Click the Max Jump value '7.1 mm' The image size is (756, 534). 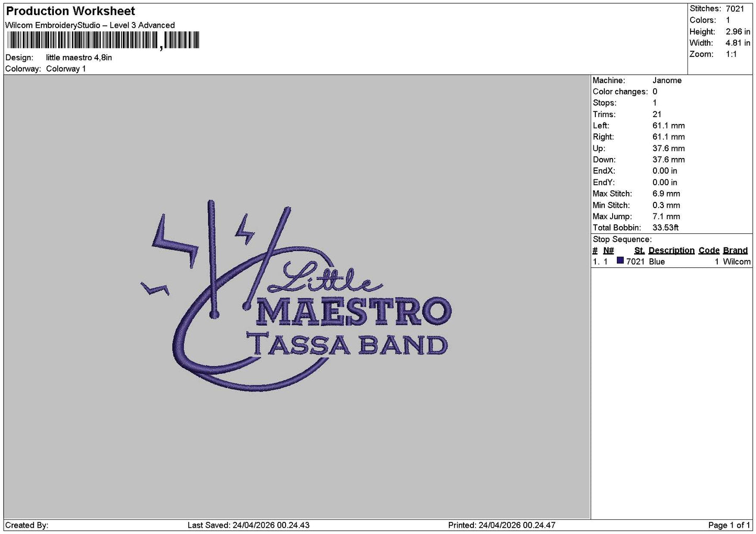[667, 217]
